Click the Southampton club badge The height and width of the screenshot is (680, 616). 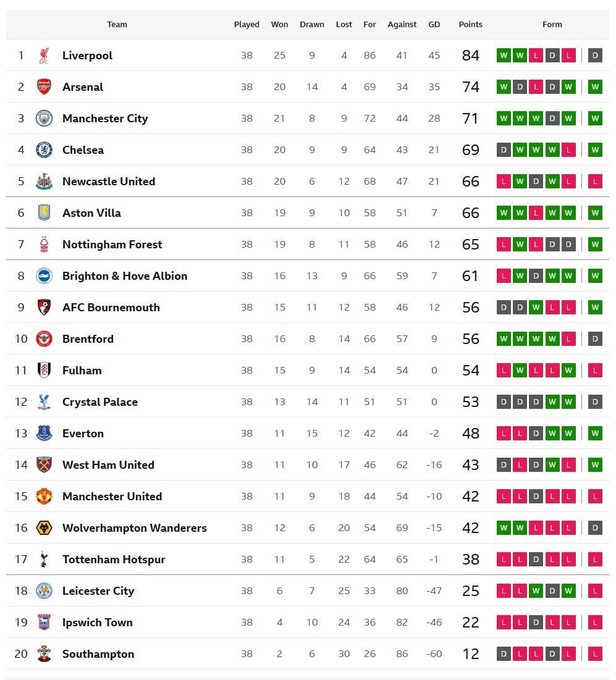[x=44, y=654]
